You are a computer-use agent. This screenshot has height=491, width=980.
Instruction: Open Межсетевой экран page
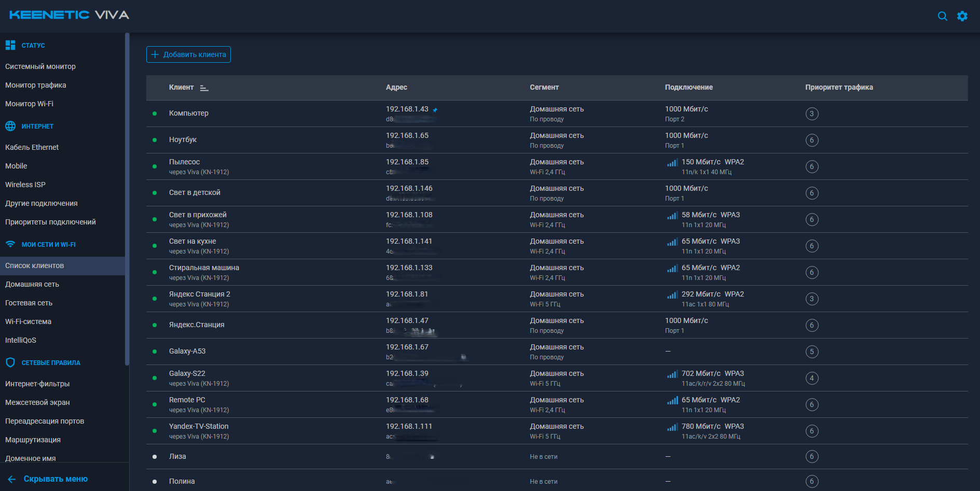[37, 402]
